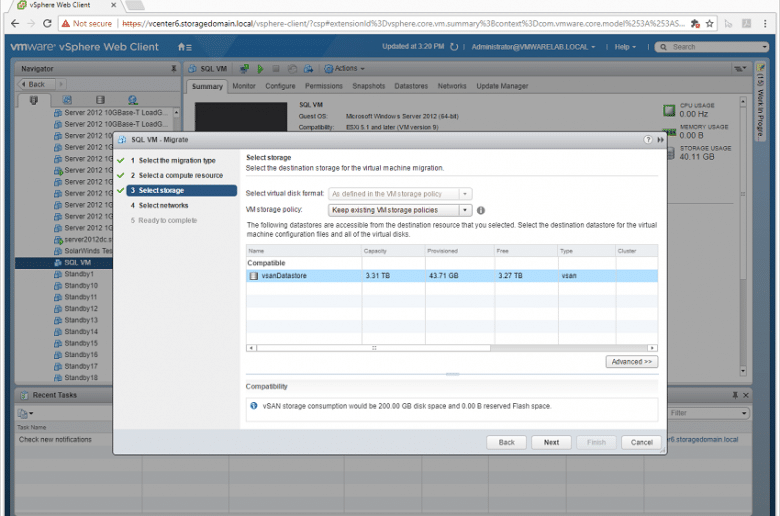Collapse Migrate dialog with double-arrow icon

click(660, 140)
